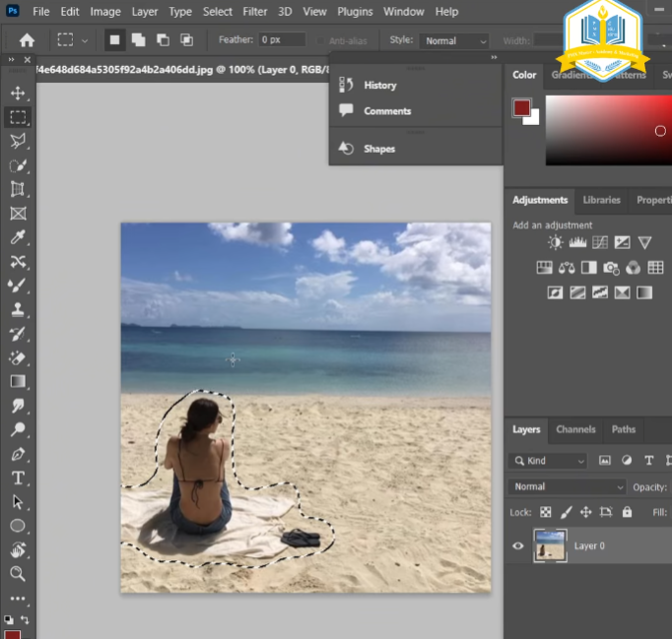Screen dimensions: 672x639
Task: Select the Eyedropper tool
Action: [18, 237]
